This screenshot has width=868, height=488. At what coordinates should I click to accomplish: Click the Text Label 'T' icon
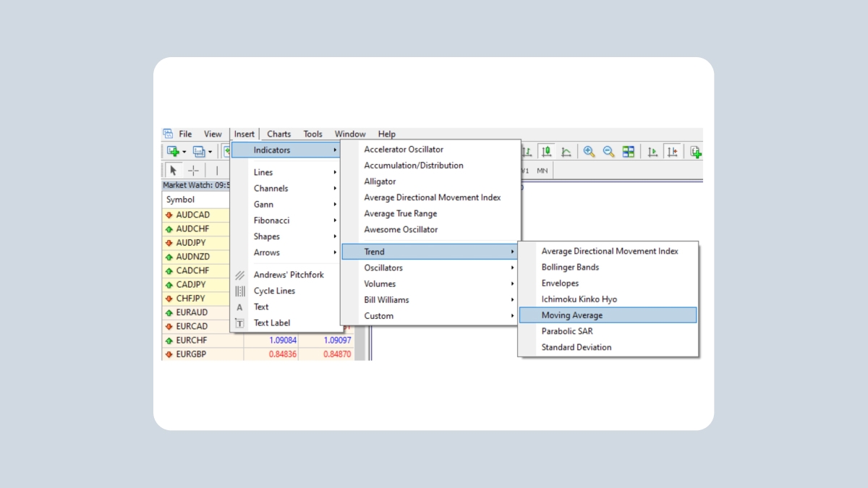(240, 323)
